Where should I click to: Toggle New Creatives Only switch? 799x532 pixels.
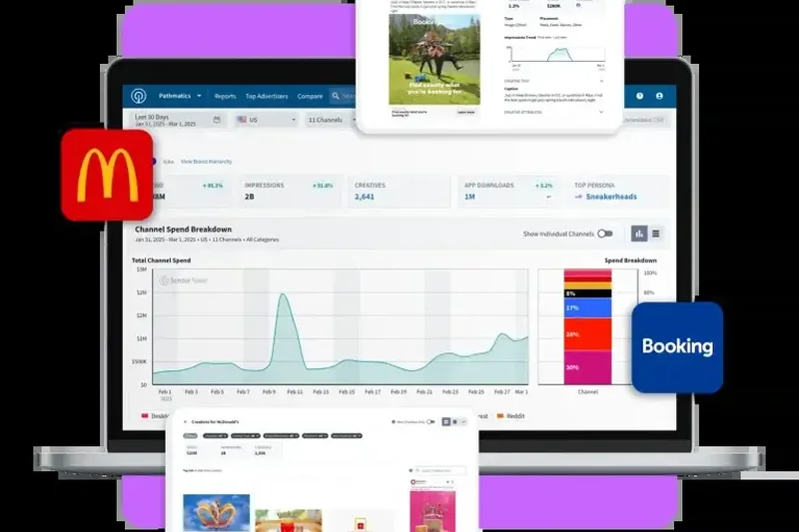pos(430,422)
